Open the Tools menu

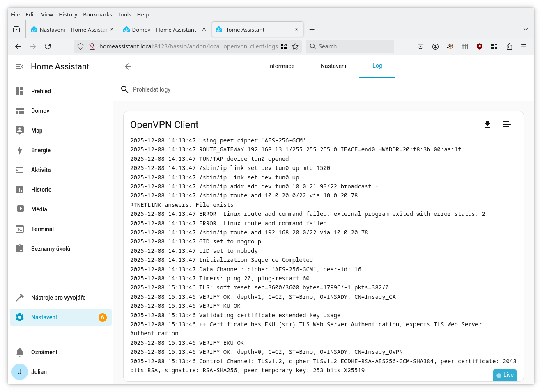(x=124, y=14)
